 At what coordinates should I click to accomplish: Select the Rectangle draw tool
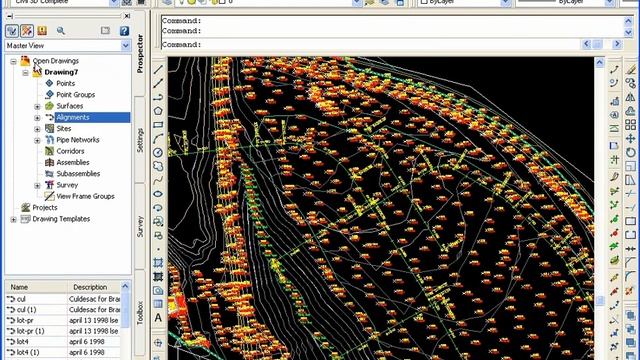pos(158,125)
